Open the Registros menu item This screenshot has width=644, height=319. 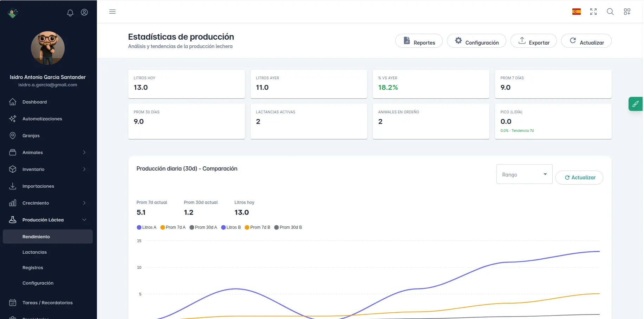(x=33, y=267)
